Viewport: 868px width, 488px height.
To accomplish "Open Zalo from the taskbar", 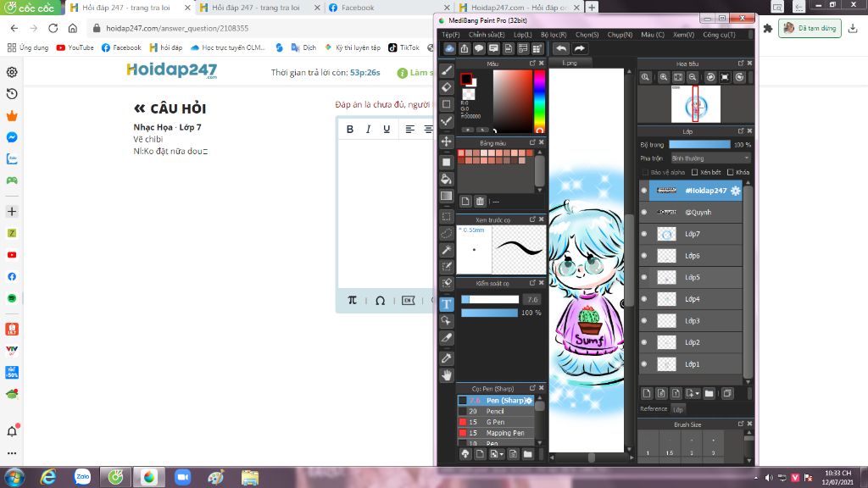I will coord(82,477).
